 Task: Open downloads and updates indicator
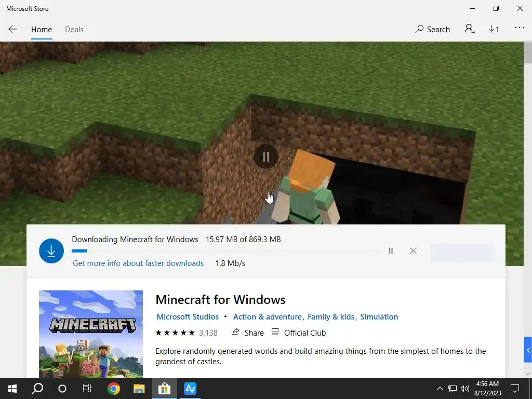494,30
